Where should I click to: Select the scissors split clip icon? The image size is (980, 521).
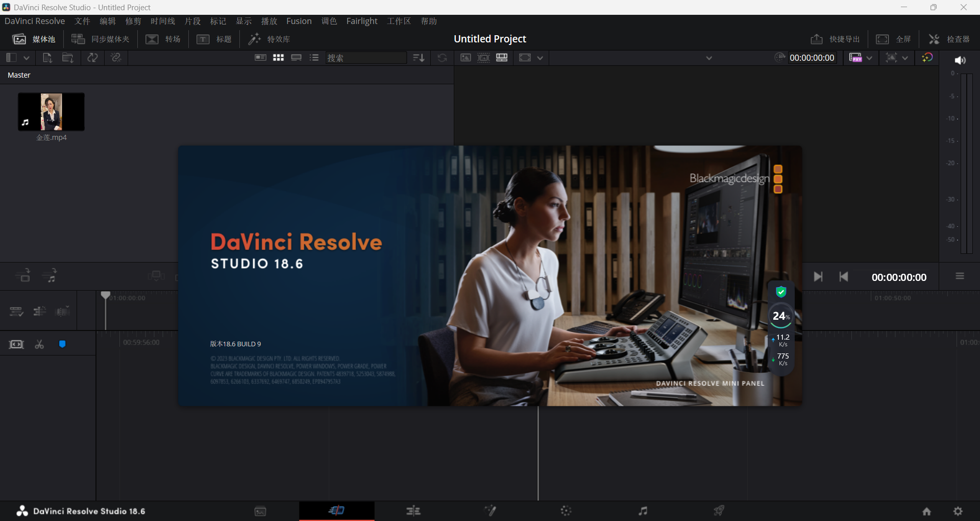pyautogui.click(x=39, y=344)
